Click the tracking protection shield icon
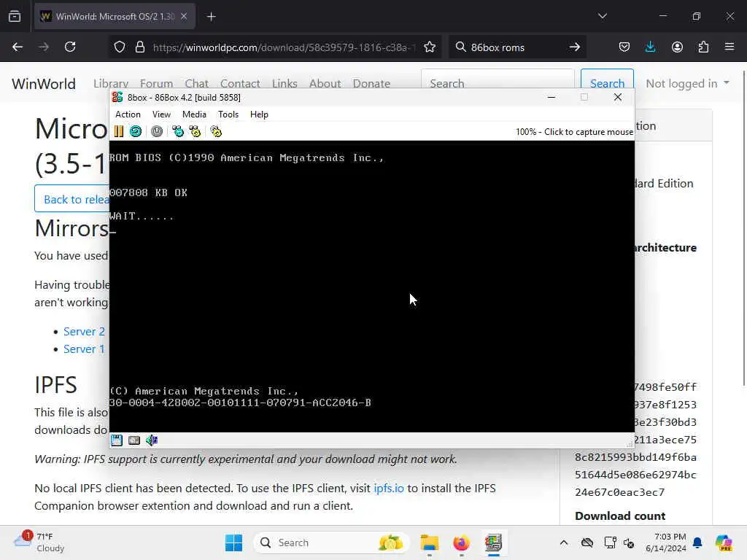 pos(120,47)
